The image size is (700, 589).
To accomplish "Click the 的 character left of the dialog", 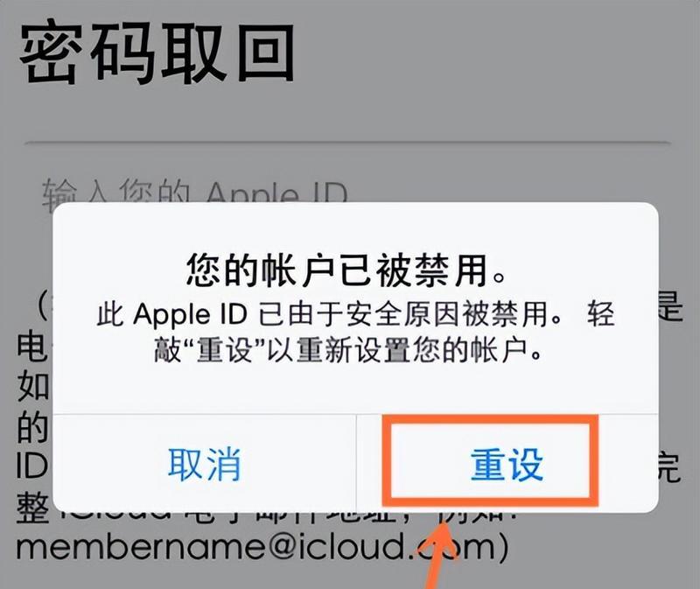I will coord(34,427).
